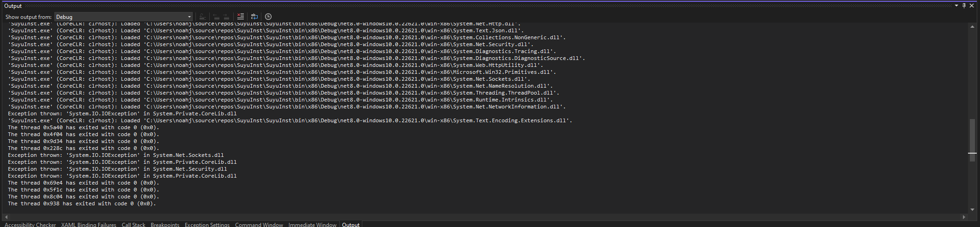Open the Show output from dropdown

(124, 17)
